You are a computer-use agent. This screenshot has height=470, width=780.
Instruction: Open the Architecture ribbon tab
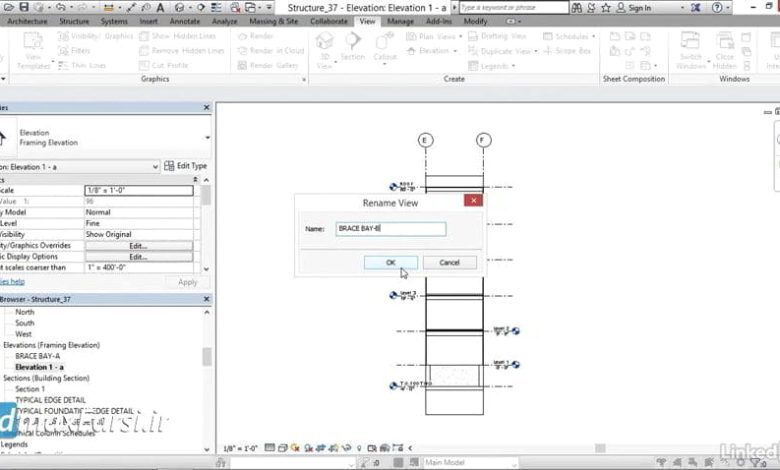[27, 21]
